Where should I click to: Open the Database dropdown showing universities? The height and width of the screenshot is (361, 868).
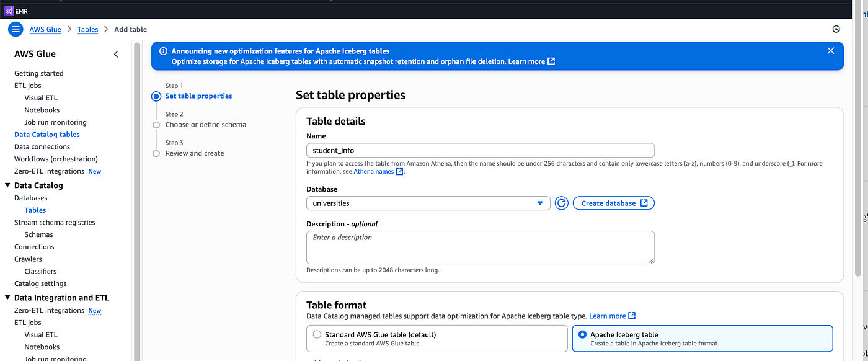[428, 203]
